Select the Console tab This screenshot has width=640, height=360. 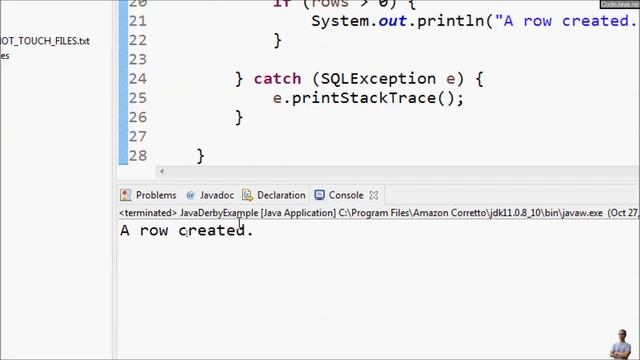(x=346, y=195)
